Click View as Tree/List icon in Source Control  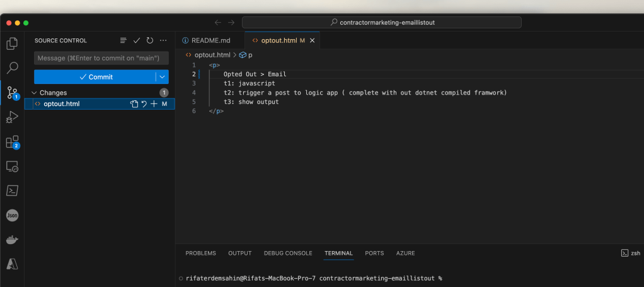[x=124, y=40]
